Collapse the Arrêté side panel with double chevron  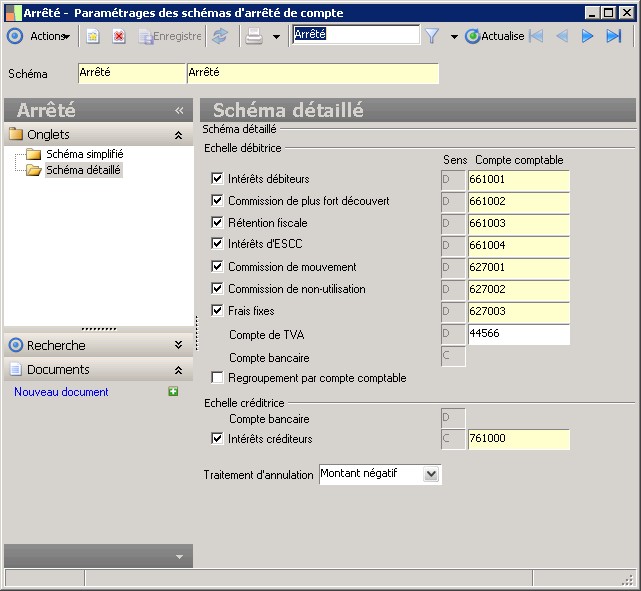180,111
